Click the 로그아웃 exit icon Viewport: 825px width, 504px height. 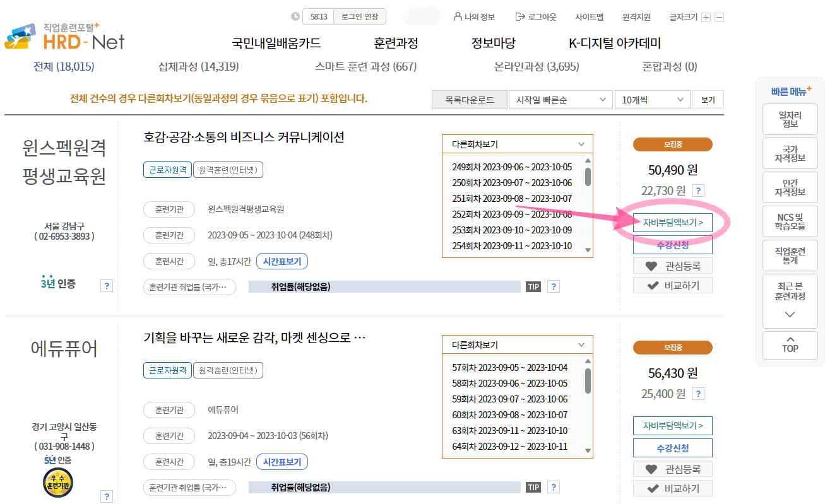(519, 17)
